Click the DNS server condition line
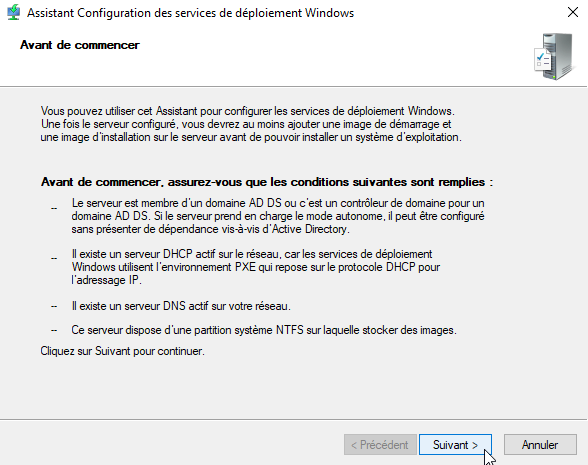This screenshot has height=465, width=588. click(x=181, y=306)
